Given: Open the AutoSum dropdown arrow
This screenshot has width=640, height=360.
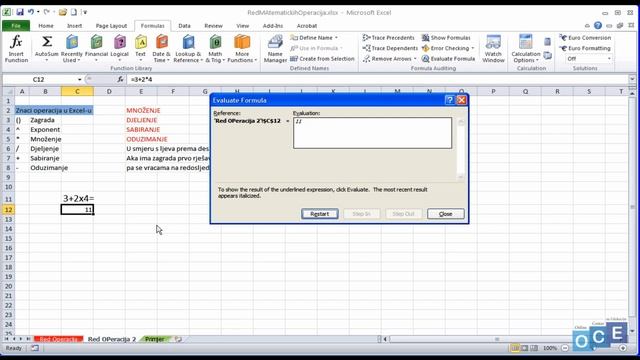Looking at the screenshot, I should (x=47, y=60).
